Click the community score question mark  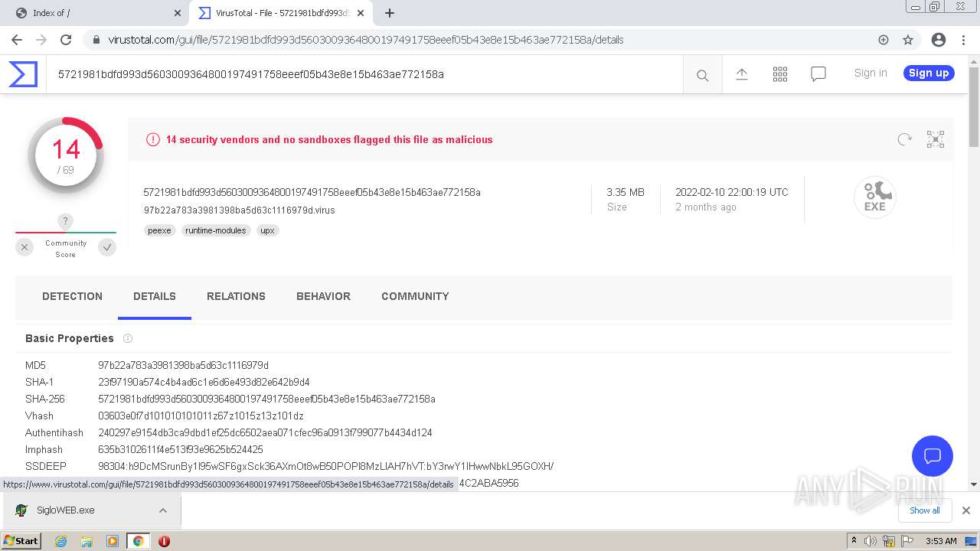point(66,222)
